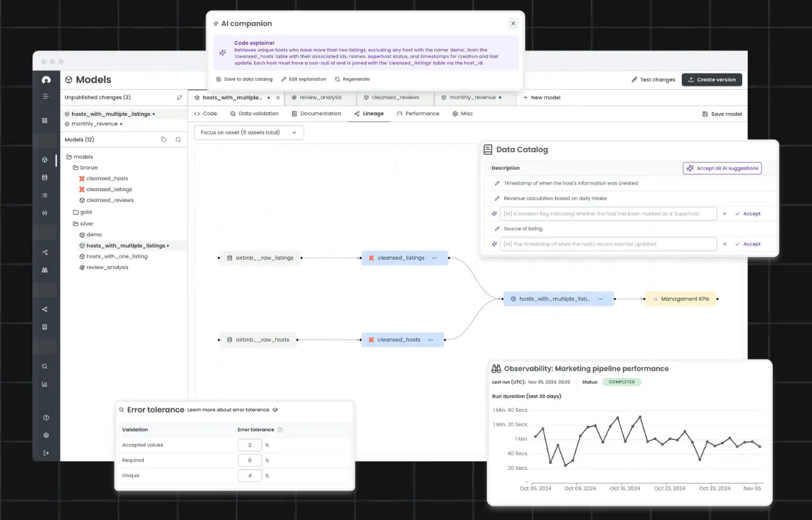This screenshot has height=520, width=812.
Task: Open the 'Focus on asset' dropdown
Action: [x=248, y=132]
